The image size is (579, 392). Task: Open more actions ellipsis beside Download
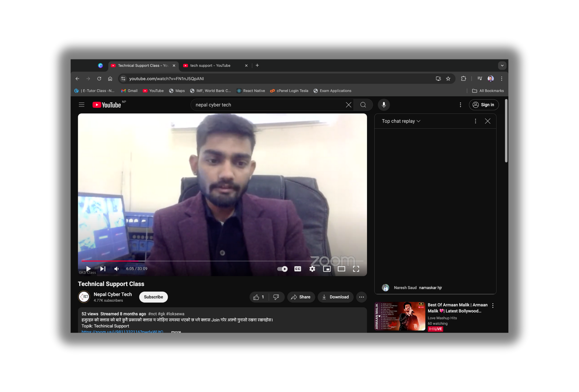click(x=361, y=297)
